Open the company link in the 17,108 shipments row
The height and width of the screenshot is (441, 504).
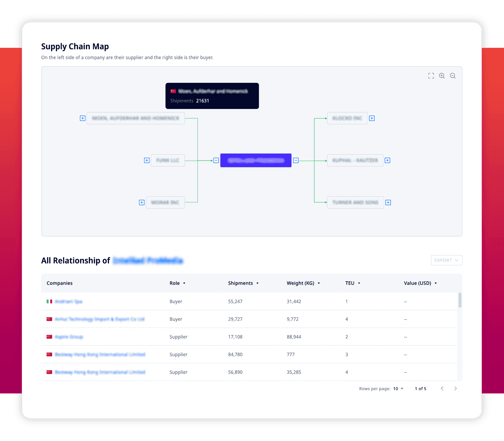[69, 337]
